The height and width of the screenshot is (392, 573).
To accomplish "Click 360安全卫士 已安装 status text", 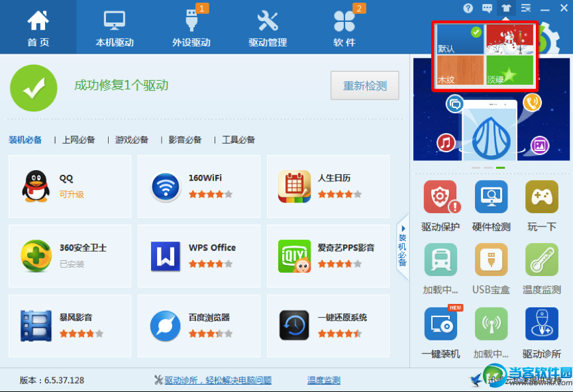I will pos(72,264).
